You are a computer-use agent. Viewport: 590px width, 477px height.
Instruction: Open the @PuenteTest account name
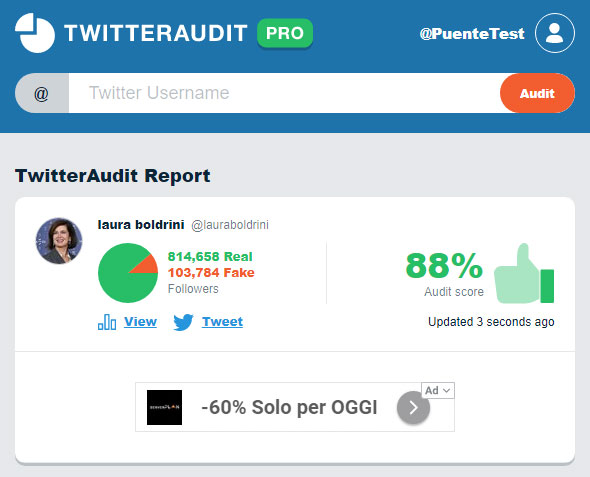coord(472,34)
